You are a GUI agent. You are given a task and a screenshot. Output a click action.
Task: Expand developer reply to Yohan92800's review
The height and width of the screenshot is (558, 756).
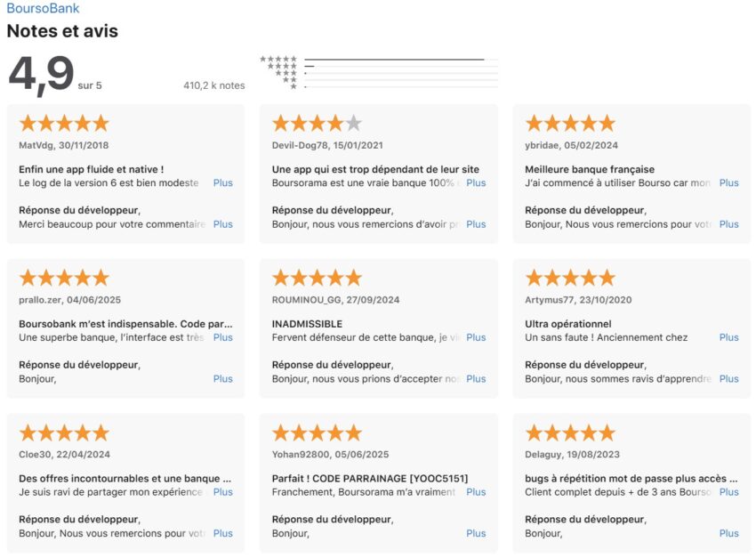point(476,533)
